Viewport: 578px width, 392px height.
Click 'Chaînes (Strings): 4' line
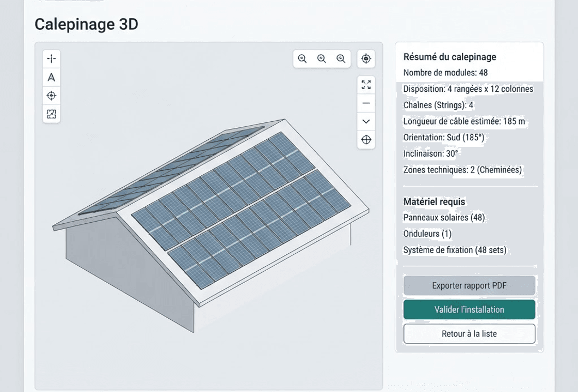click(x=438, y=105)
